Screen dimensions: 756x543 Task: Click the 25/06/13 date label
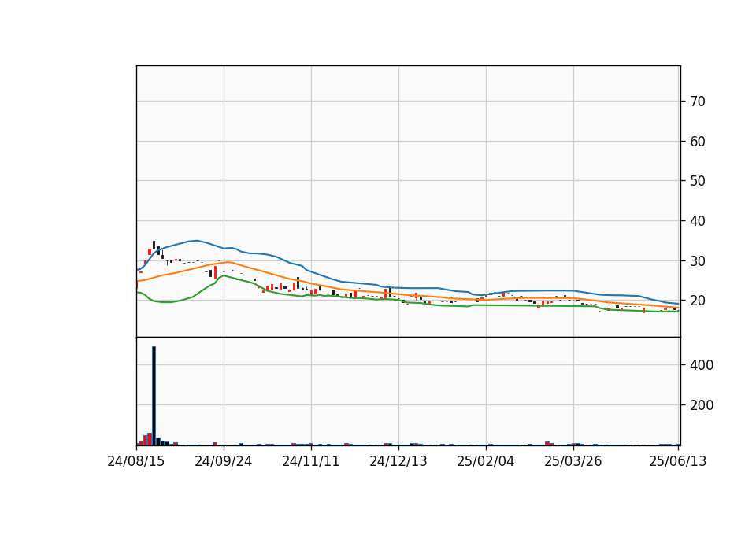coord(678,461)
